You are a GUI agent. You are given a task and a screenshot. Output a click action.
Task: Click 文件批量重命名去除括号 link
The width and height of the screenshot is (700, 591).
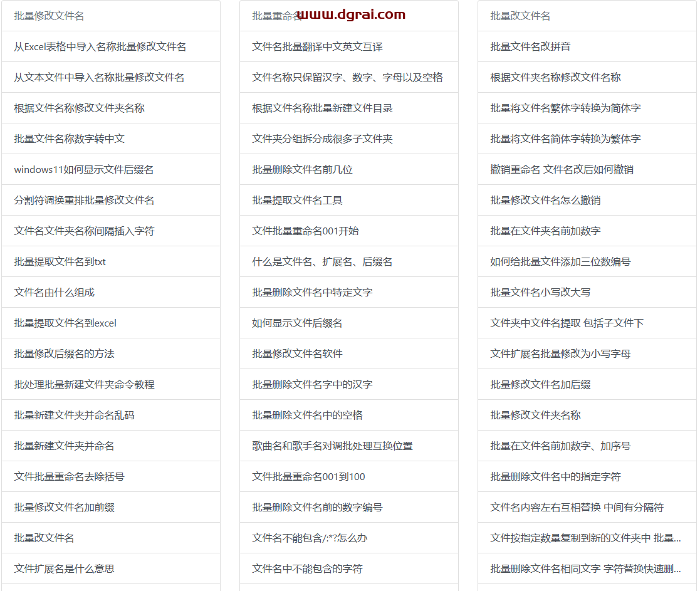tap(69, 477)
